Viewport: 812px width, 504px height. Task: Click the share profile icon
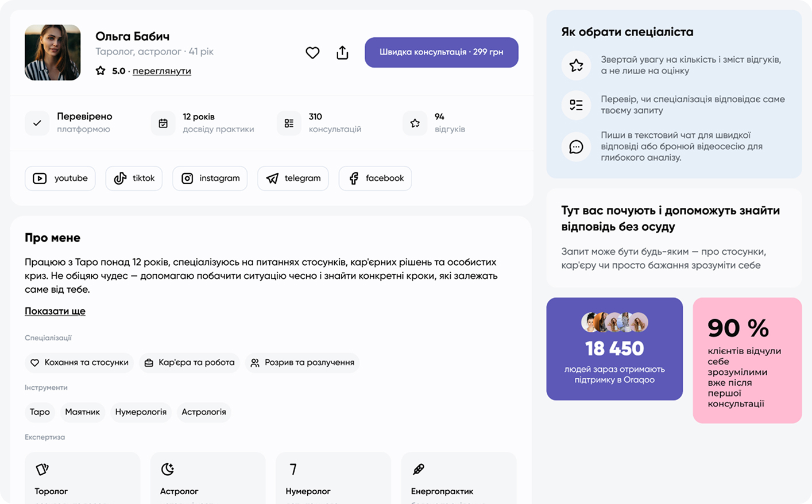tap(342, 53)
